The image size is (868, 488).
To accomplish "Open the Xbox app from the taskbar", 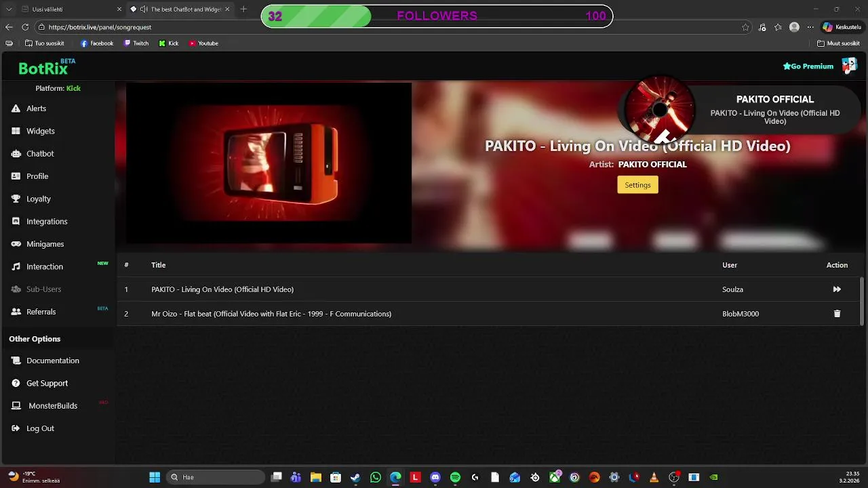I will point(555,477).
